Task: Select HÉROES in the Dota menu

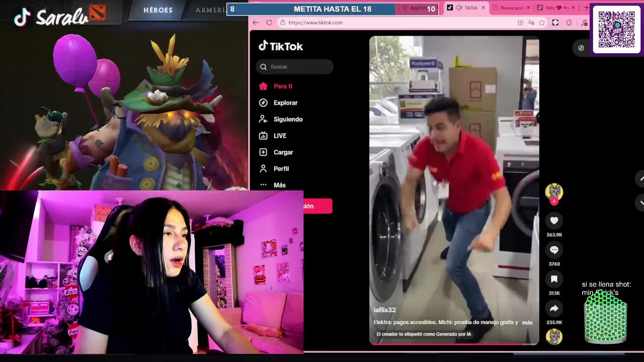Action: pos(158,10)
